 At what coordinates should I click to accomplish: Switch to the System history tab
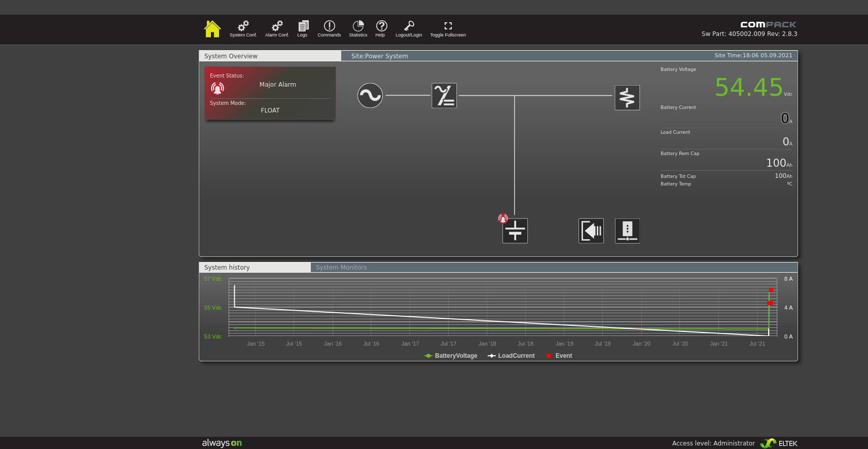tap(227, 268)
